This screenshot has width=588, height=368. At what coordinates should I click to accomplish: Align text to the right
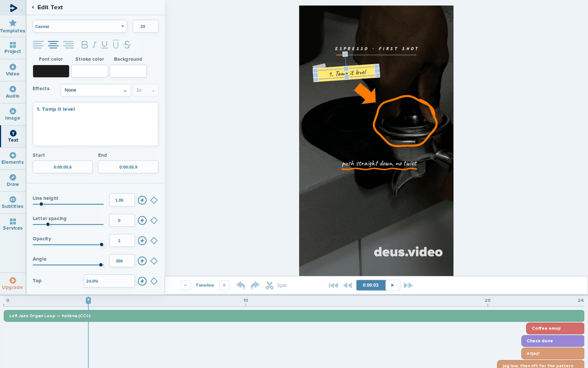coord(69,45)
